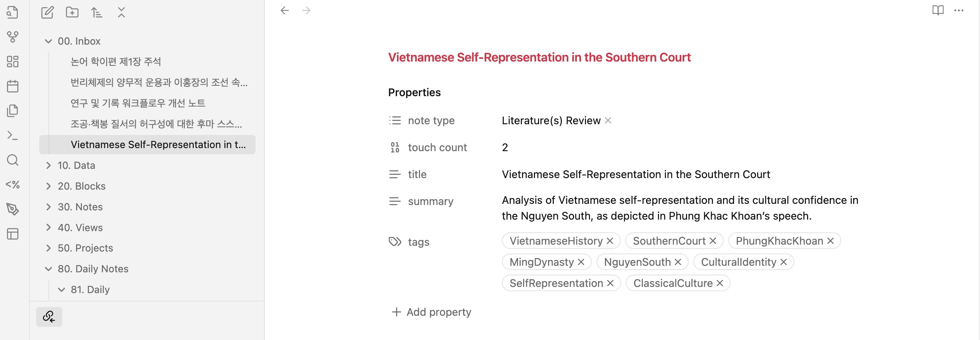Expand the 10. Data folder
Screen dimensions: 980x340
click(48, 165)
